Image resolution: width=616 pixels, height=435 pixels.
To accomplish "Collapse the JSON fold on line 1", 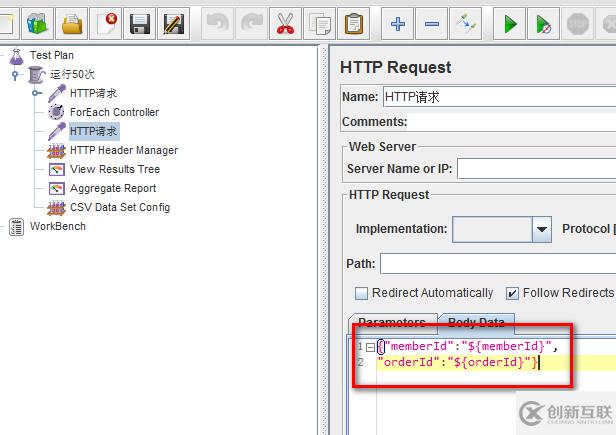I will pyautogui.click(x=370, y=347).
